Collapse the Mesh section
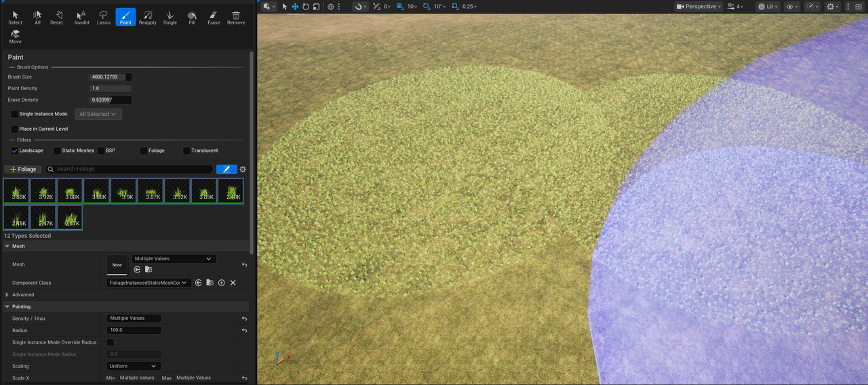The height and width of the screenshot is (385, 868). pos(7,246)
